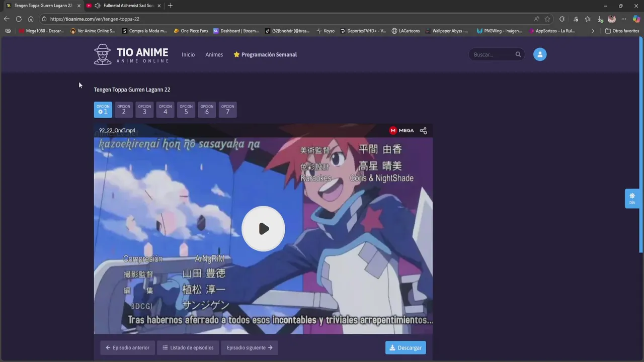Go to Inicio in site navigation
The width and height of the screenshot is (644, 362).
tap(188, 54)
